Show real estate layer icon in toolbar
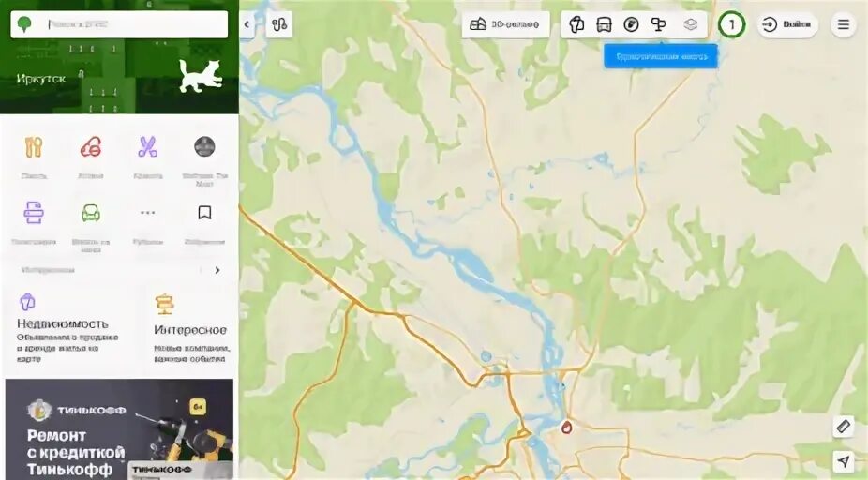Viewport: 868px width, 480px height. 576,24
